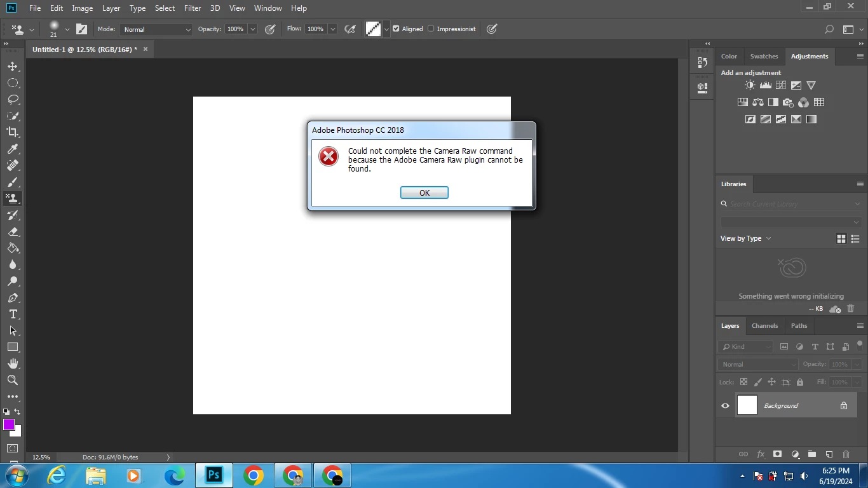
Task: Open the pattern picker dropdown arrow
Action: (x=386, y=29)
